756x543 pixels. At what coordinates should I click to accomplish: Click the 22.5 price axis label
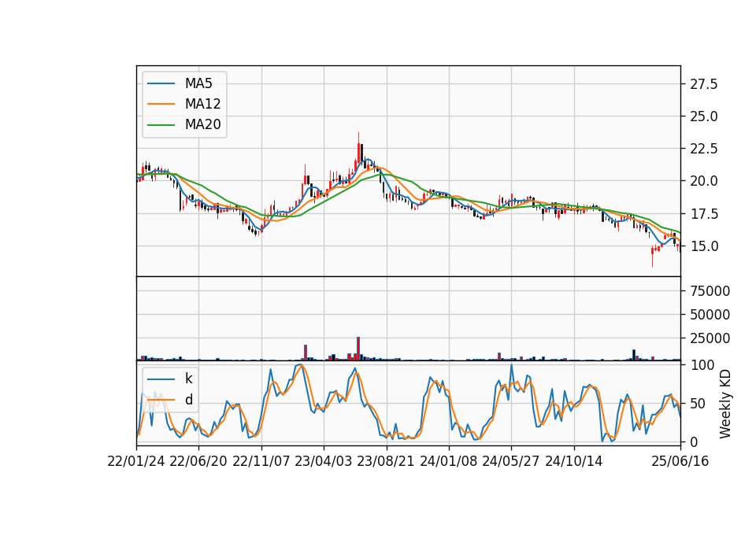coord(703,149)
